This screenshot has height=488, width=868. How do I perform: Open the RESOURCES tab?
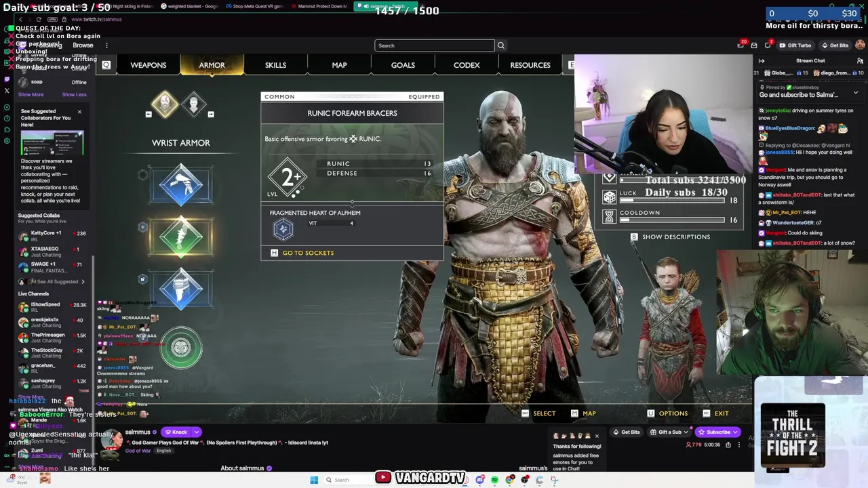(x=530, y=65)
